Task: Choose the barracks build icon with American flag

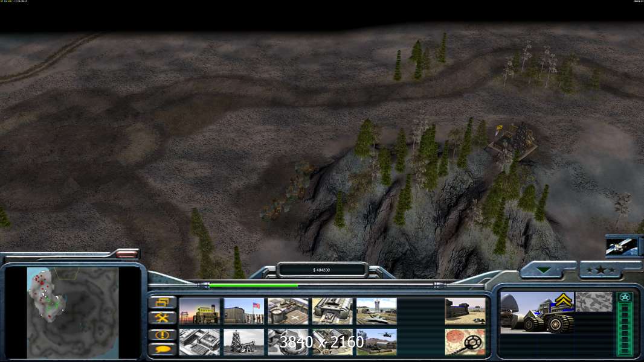Action: (x=244, y=311)
